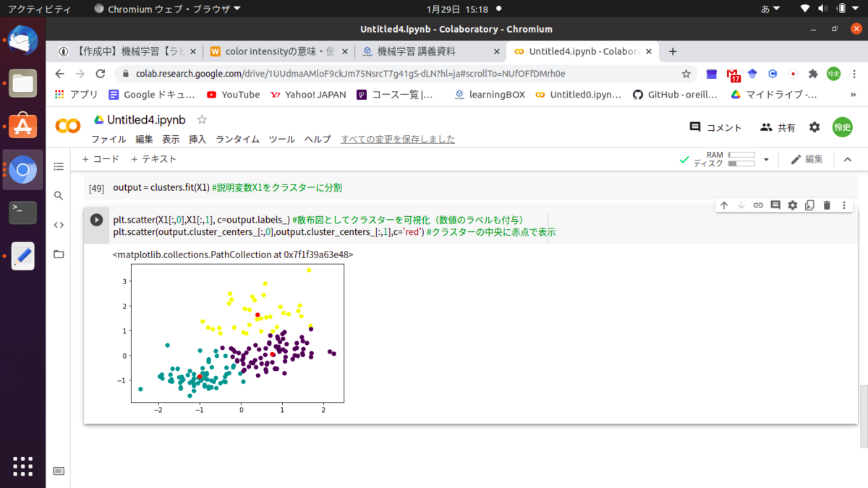This screenshot has width=868, height=488.
Task: Open the Gmail extension showing 17
Action: click(733, 74)
